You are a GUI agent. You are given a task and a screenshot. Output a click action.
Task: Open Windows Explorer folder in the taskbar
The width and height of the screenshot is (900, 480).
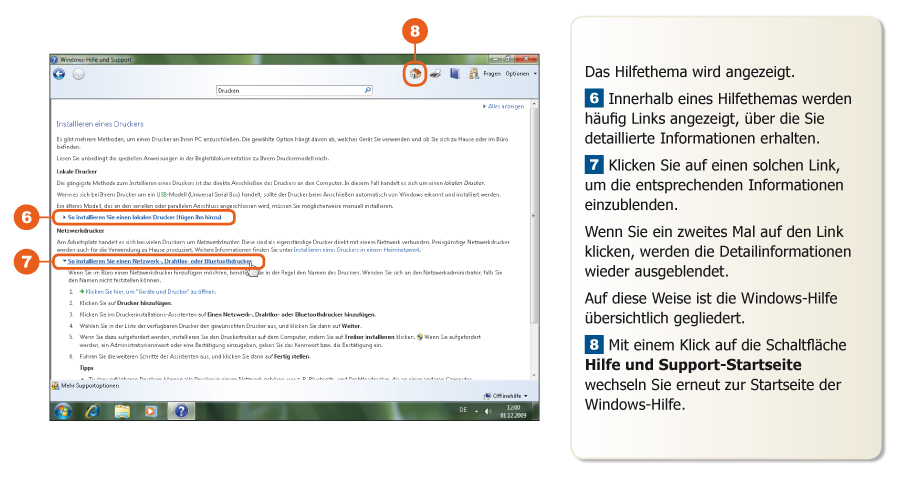click(122, 410)
